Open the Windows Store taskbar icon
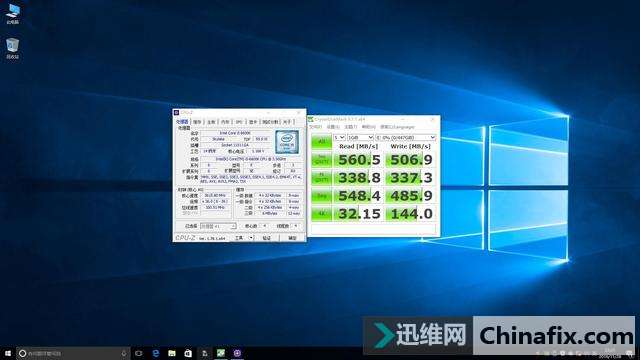This screenshot has height=360, width=640. click(x=188, y=353)
